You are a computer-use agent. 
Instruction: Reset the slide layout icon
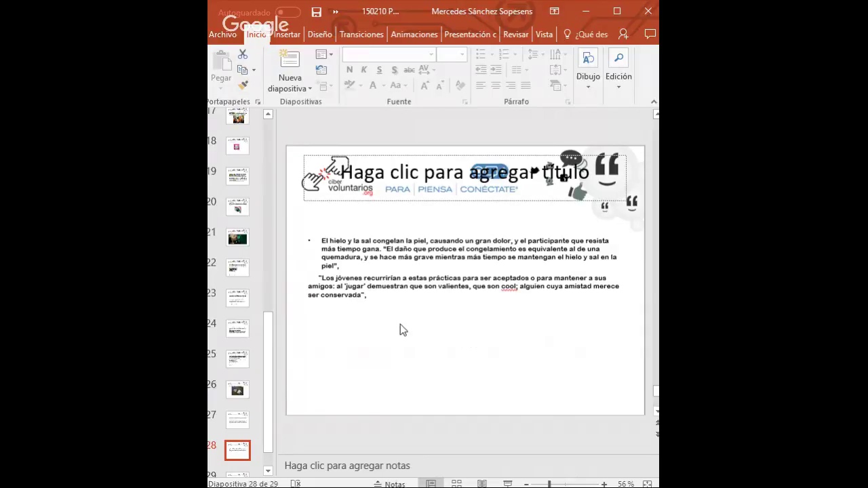tap(321, 70)
